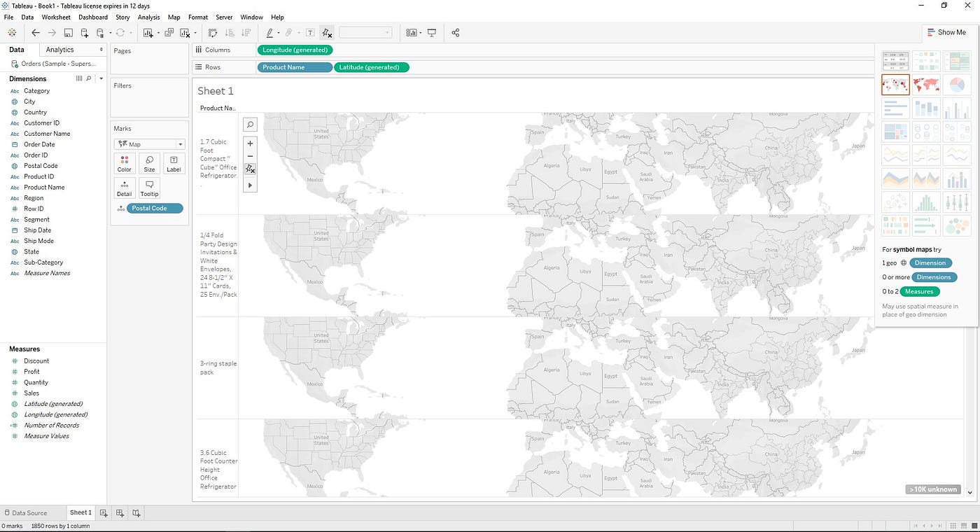Click the Share workbook icon
The height and width of the screenshot is (532, 980).
click(x=456, y=32)
